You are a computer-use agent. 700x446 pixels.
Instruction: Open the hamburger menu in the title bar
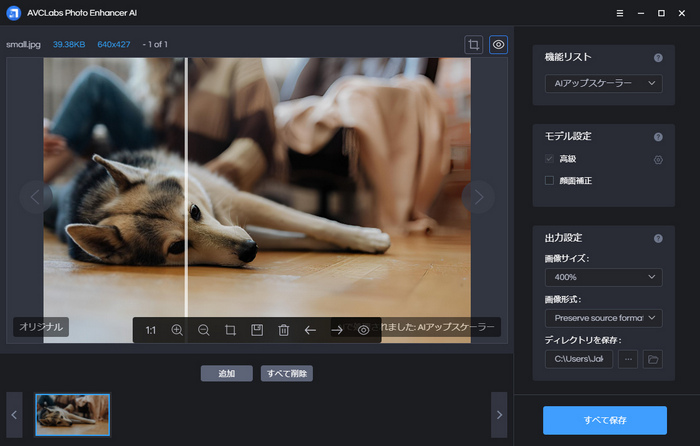pos(620,13)
